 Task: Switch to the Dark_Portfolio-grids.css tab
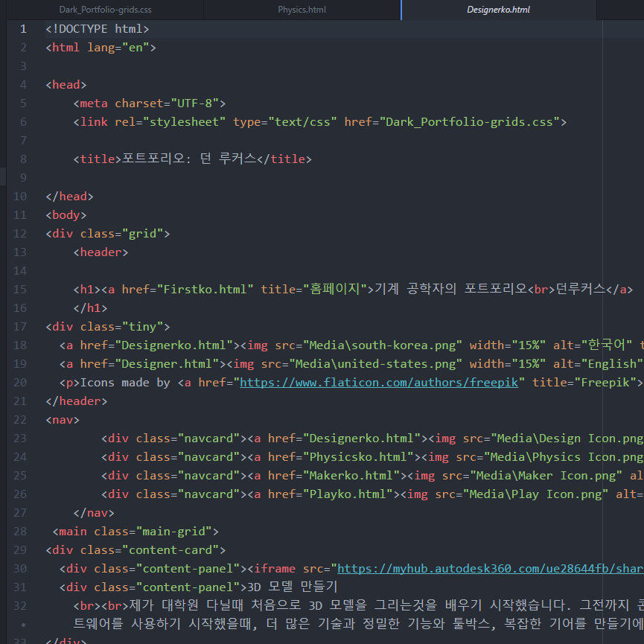106,10
